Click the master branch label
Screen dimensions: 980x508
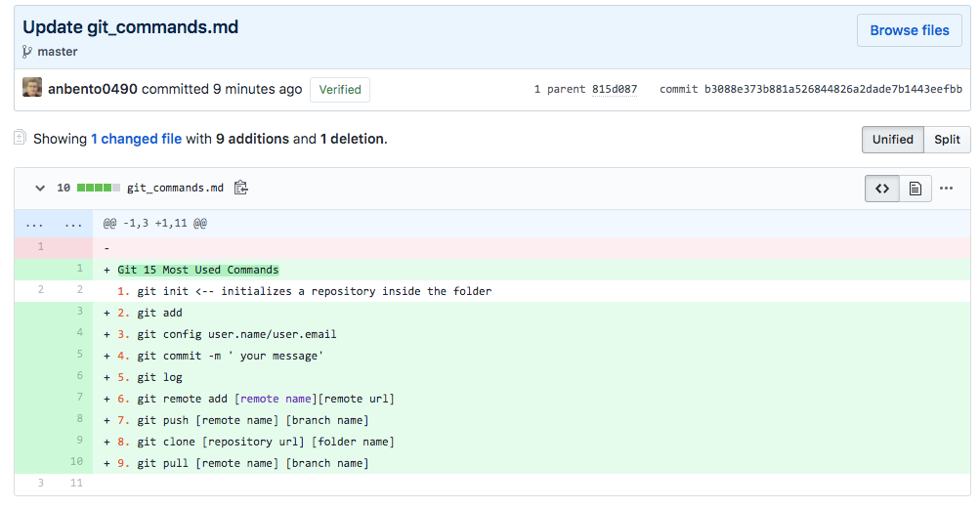pos(58,52)
